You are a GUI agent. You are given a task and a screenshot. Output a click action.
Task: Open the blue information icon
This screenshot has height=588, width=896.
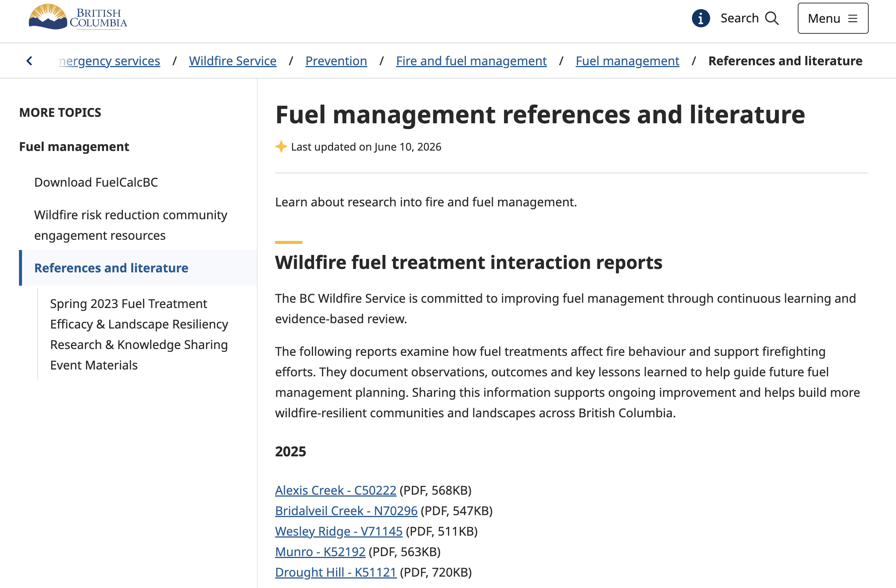point(701,18)
